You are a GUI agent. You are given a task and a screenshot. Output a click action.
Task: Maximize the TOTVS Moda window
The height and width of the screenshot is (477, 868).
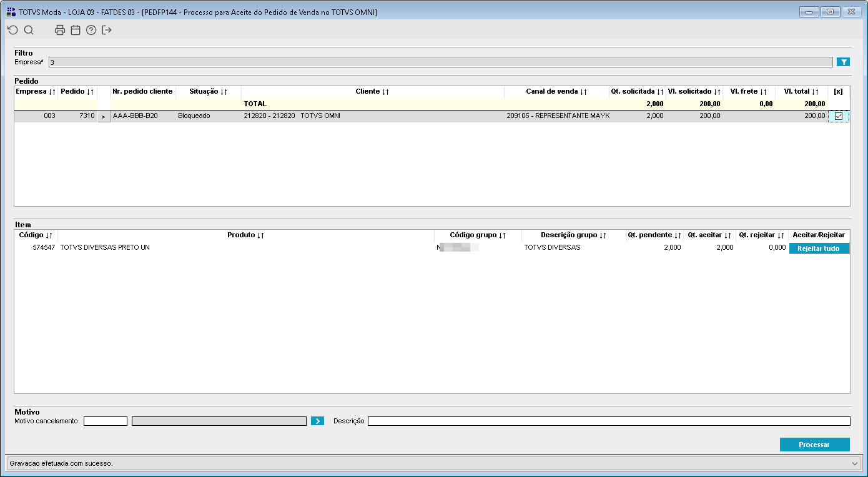pos(830,12)
